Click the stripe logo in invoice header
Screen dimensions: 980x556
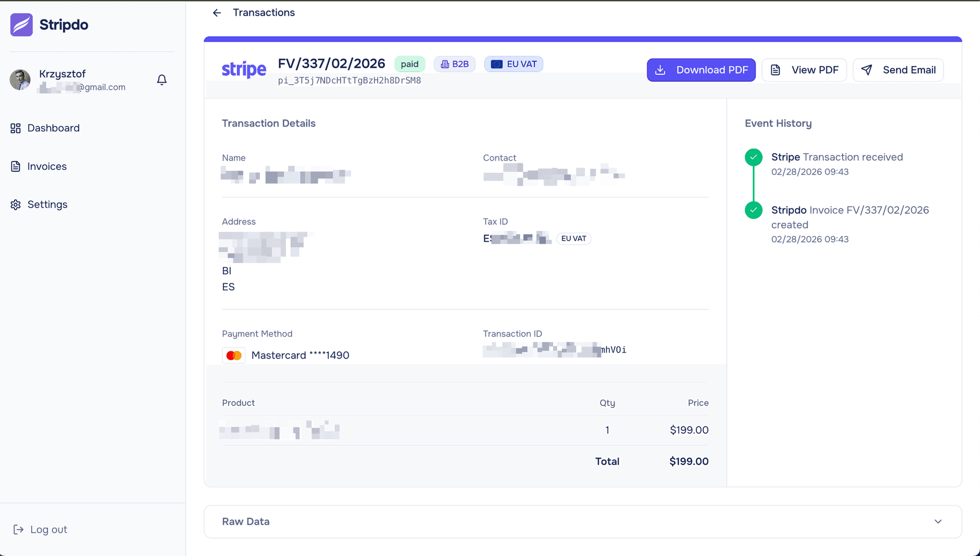[x=244, y=69]
